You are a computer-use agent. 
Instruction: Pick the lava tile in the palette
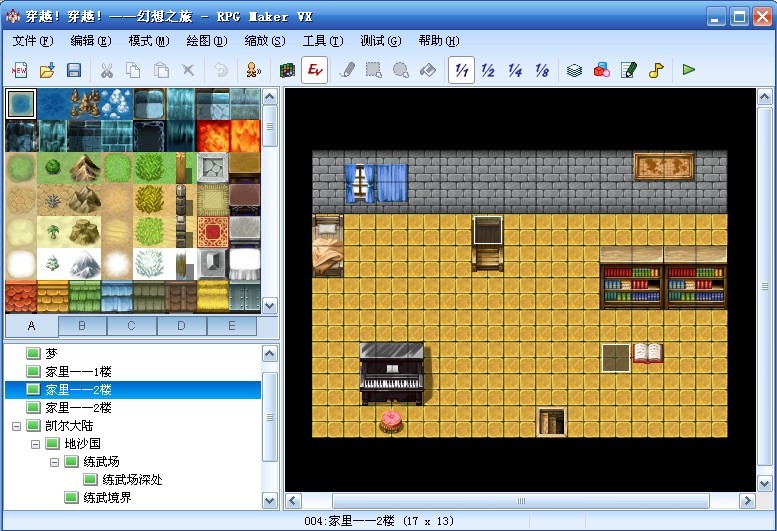[x=213, y=136]
